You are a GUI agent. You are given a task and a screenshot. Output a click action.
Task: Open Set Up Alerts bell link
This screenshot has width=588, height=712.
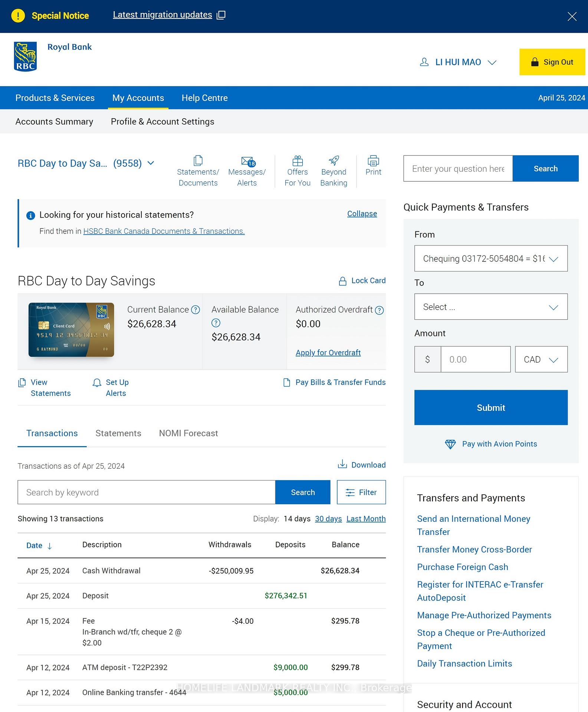111,388
